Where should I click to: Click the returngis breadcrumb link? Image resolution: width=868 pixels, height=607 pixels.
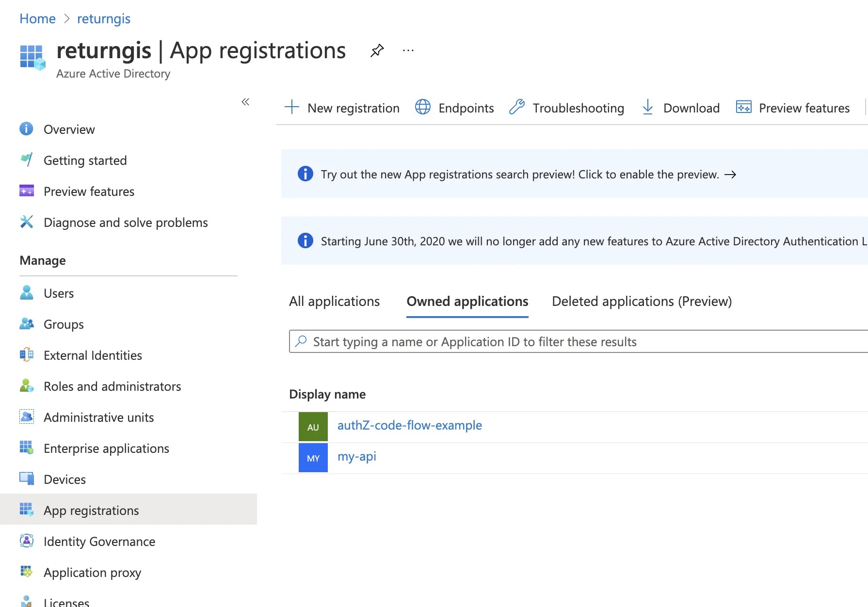coord(103,18)
